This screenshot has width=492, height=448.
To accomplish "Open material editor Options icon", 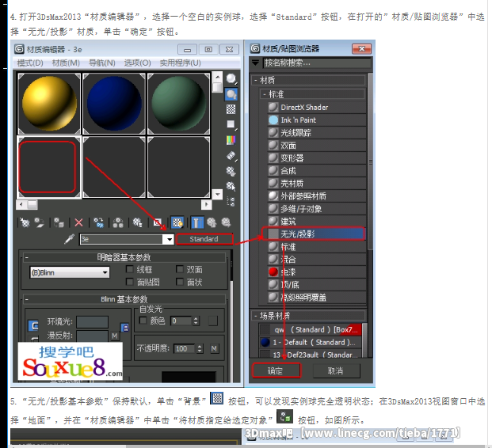I will coord(231,171).
